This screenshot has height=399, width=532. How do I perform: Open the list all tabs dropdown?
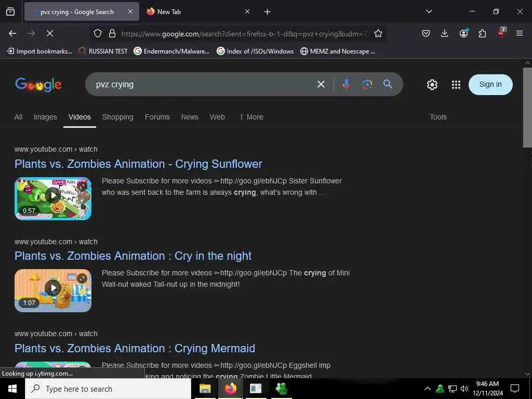click(429, 11)
